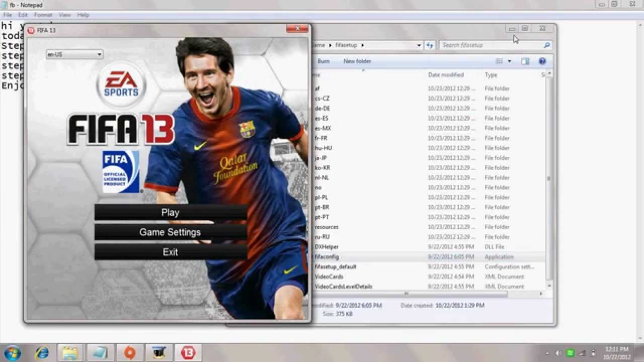The height and width of the screenshot is (362, 644).
Task: Click the scroll-right arrow in file list
Action: (542, 294)
